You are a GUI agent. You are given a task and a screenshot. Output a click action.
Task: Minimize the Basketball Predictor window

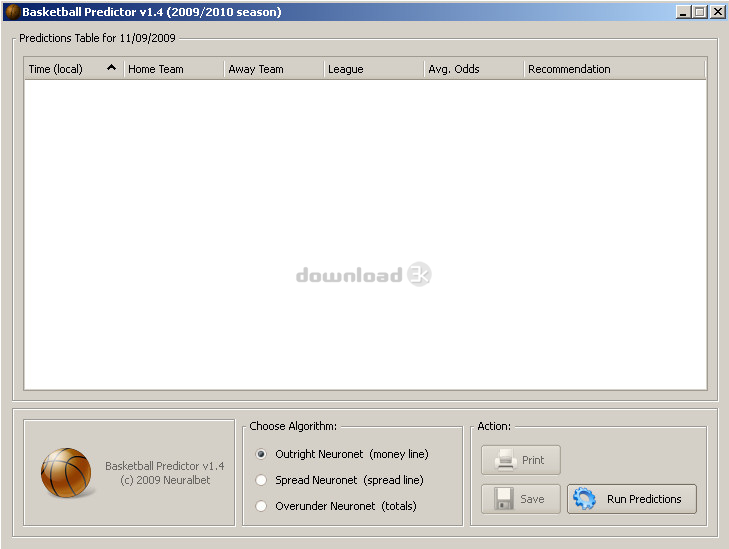point(683,12)
